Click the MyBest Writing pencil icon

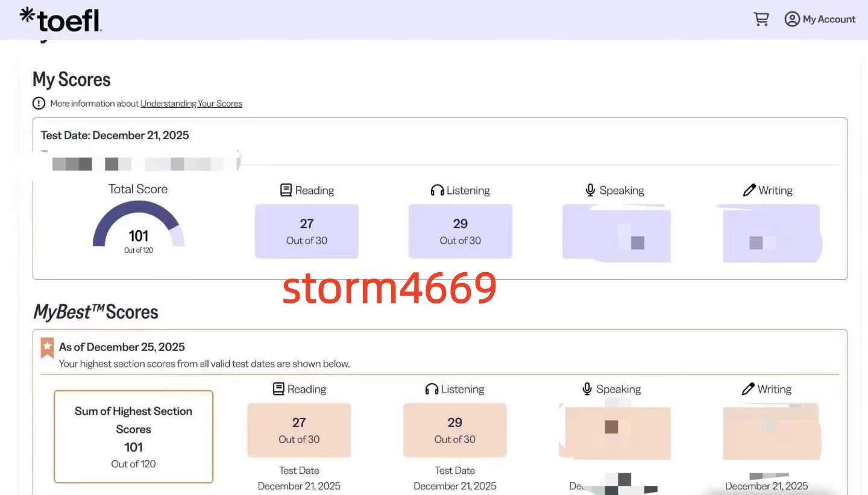coord(748,389)
